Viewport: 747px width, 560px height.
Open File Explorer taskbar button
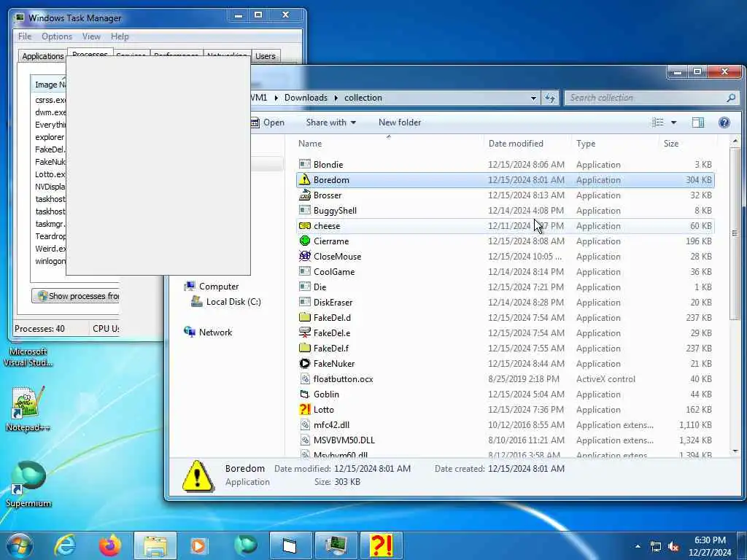[155, 545]
